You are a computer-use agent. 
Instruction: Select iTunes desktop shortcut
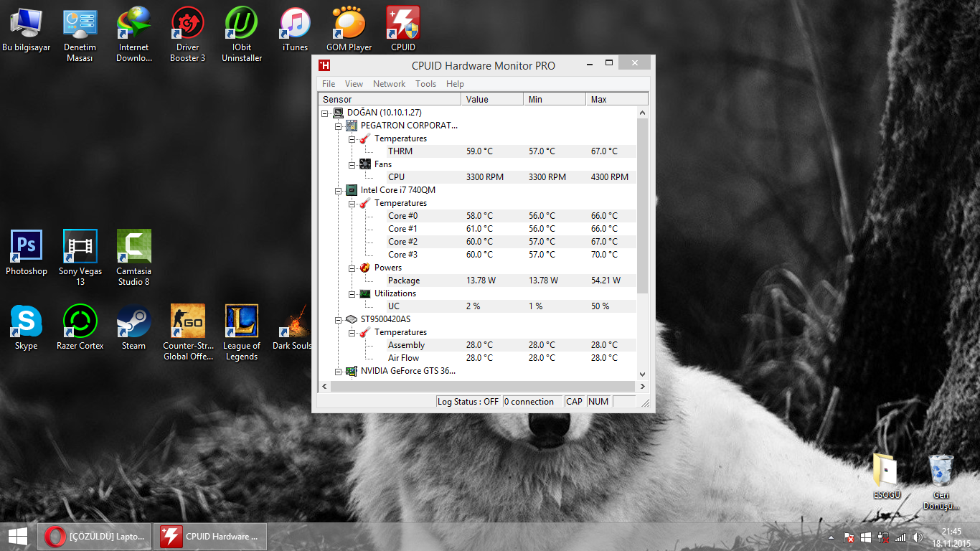click(x=295, y=29)
